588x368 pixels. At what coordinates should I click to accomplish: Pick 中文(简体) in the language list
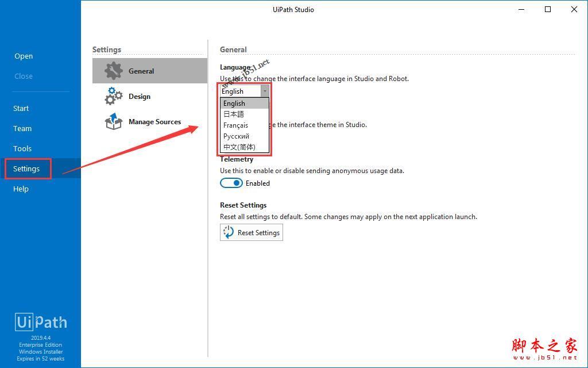(x=245, y=147)
